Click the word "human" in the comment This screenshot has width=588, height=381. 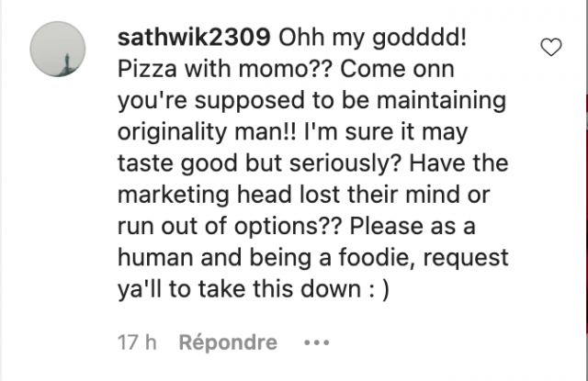click(x=155, y=257)
